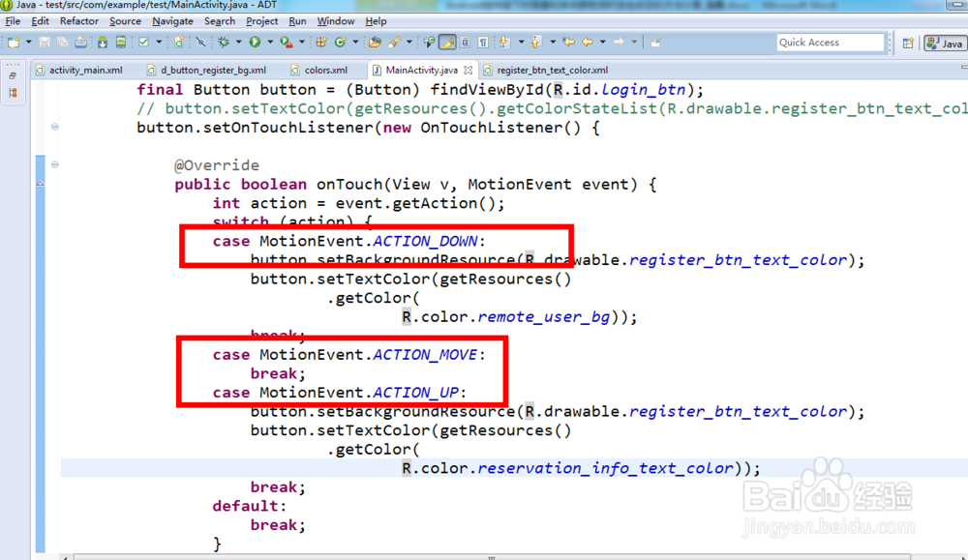Viewport: 968px width, 560px height.
Task: Open the Navigate menu
Action: pos(172,21)
